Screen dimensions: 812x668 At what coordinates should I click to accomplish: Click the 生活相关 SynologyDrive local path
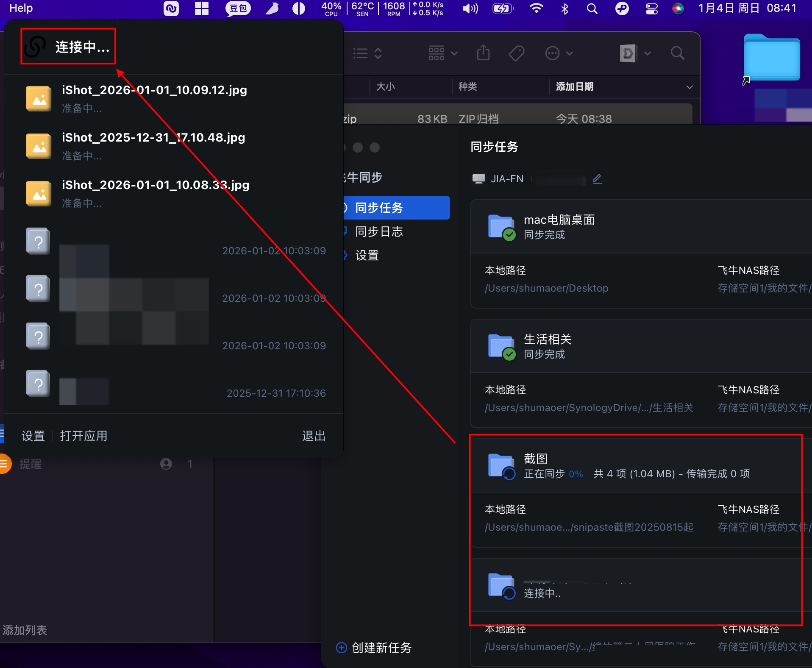589,408
